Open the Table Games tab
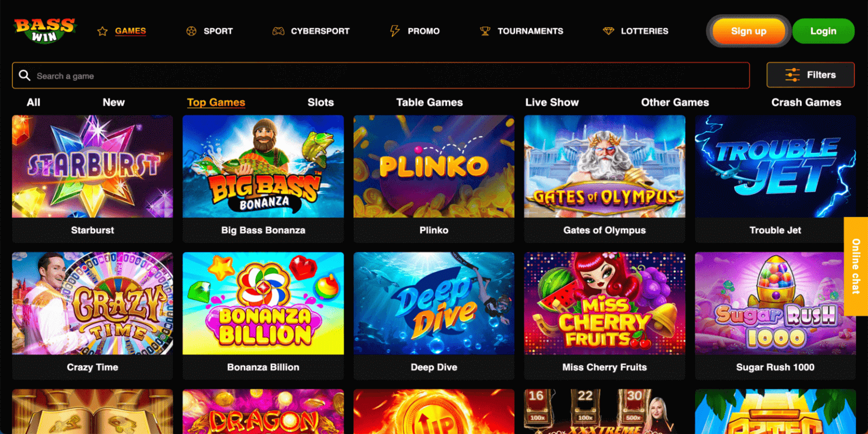The height and width of the screenshot is (434, 868). tap(429, 102)
